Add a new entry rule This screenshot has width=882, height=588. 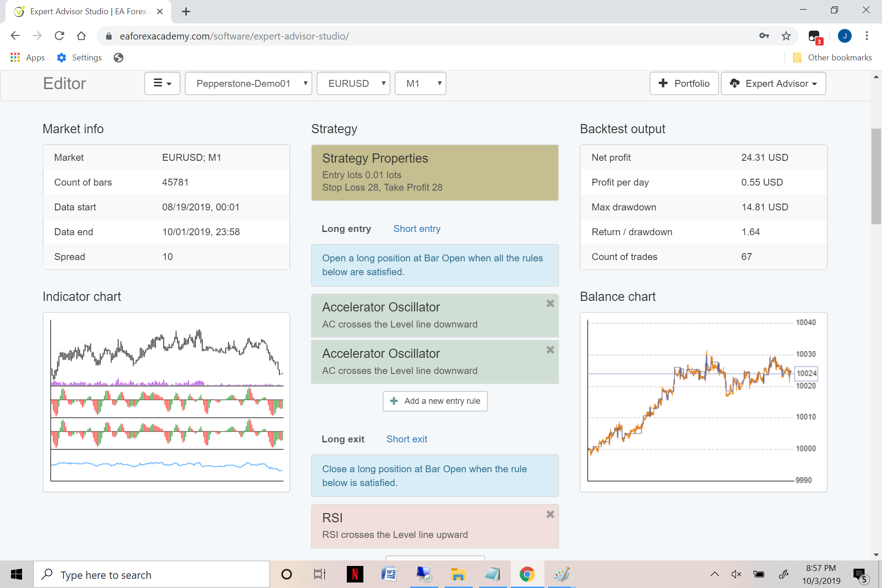(x=435, y=401)
